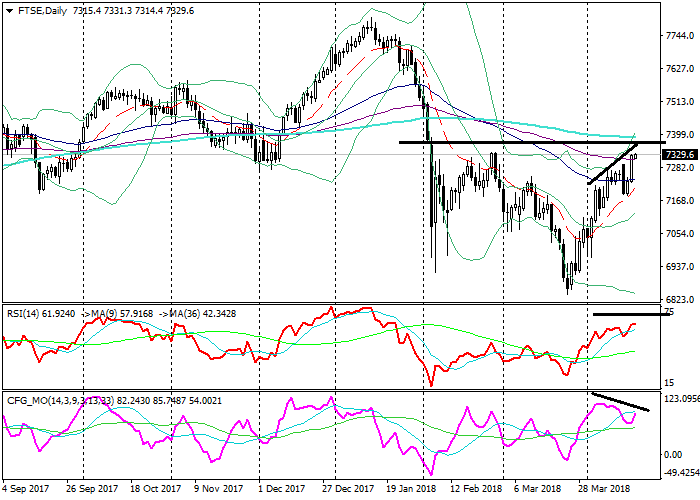Click the 12 Feb 2018 date label
This screenshot has width=700, height=500.
tap(476, 489)
